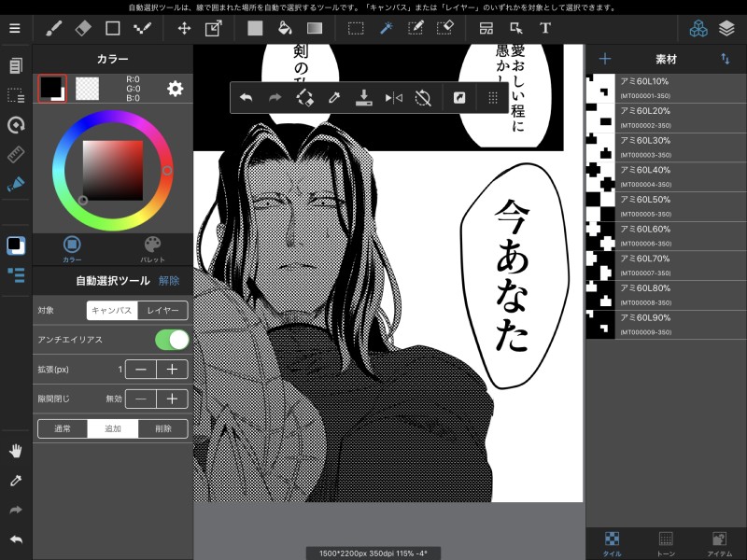Viewport: 747px width, 560px height.
Task: Select the rectangular Selection tool
Action: click(356, 29)
